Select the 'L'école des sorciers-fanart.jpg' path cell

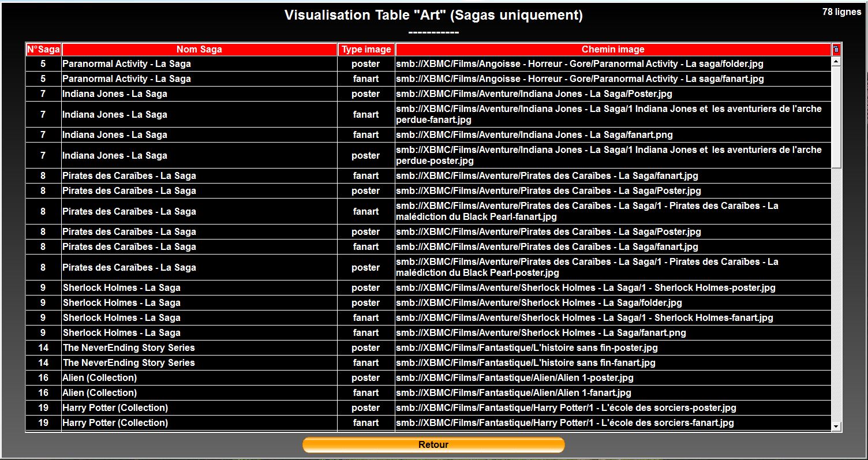(613, 423)
